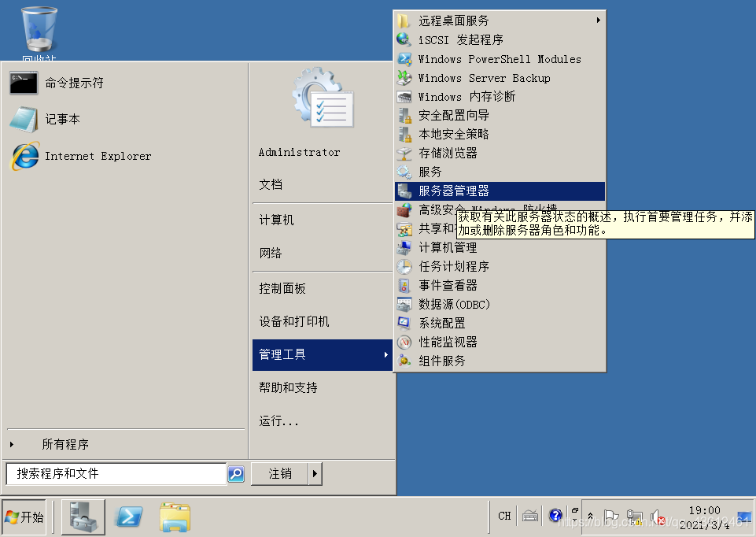Click the 性能监视器 icon
The height and width of the screenshot is (537, 756).
(x=404, y=342)
